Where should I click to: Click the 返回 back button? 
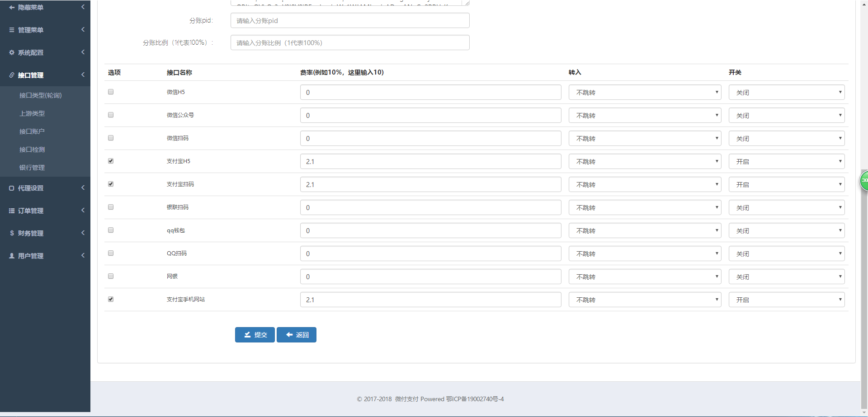297,335
